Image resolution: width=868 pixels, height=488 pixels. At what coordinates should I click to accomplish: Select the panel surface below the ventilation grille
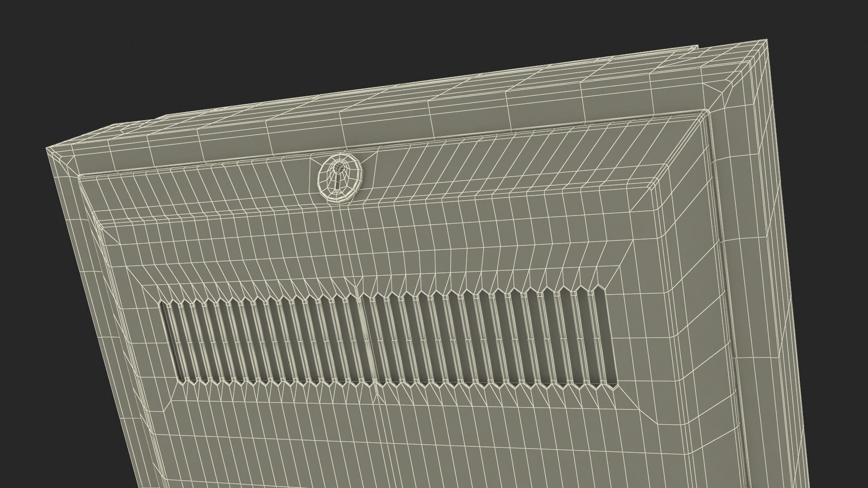point(398,434)
